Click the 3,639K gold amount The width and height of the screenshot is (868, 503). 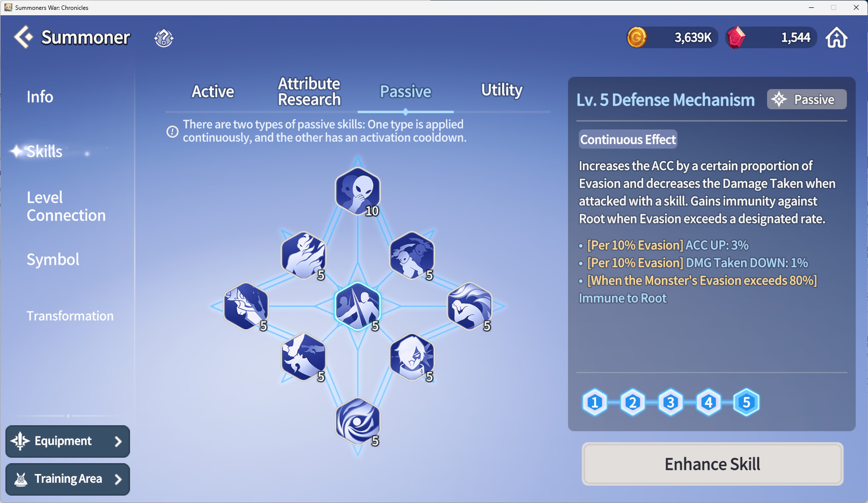(x=693, y=38)
